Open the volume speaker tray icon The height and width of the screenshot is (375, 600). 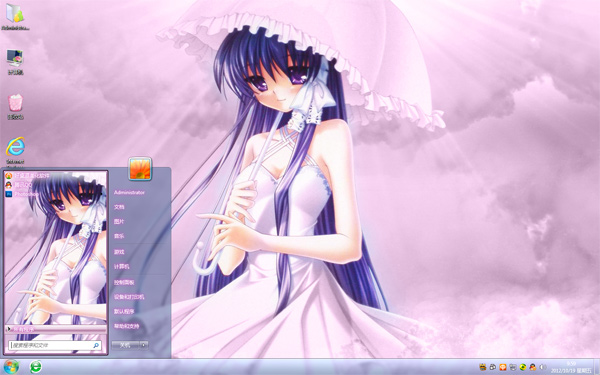[542, 367]
